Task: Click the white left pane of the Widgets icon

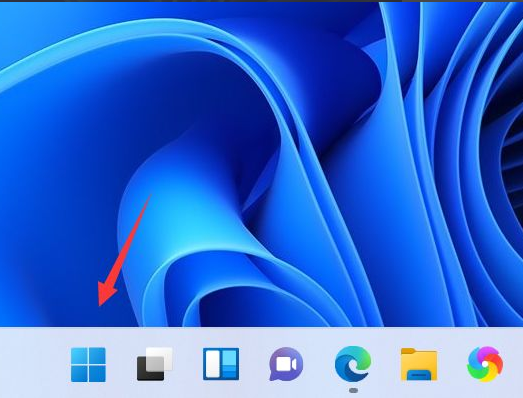Action: pos(212,364)
